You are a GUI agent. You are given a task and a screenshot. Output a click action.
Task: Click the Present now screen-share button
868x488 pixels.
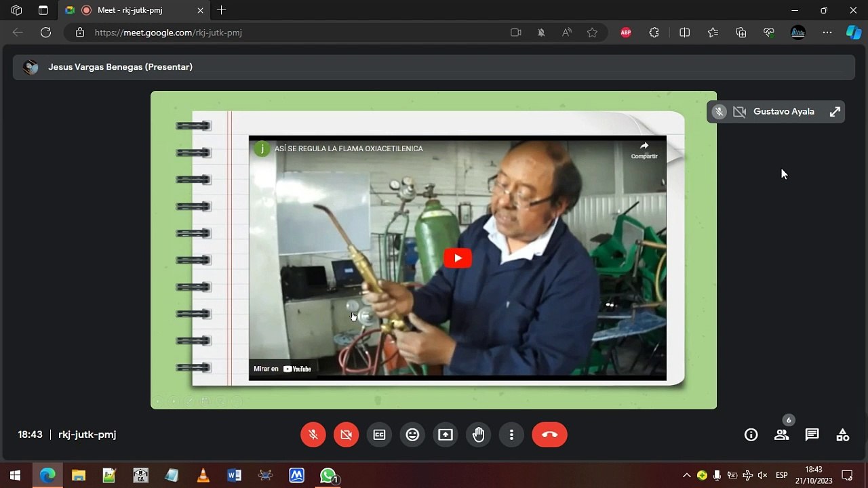pyautogui.click(x=446, y=434)
